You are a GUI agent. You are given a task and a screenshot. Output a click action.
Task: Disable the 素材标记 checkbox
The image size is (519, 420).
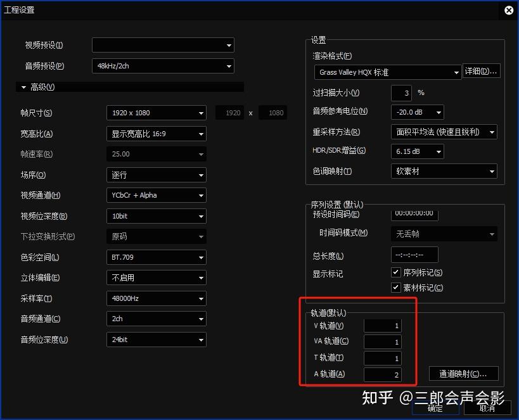click(x=396, y=287)
